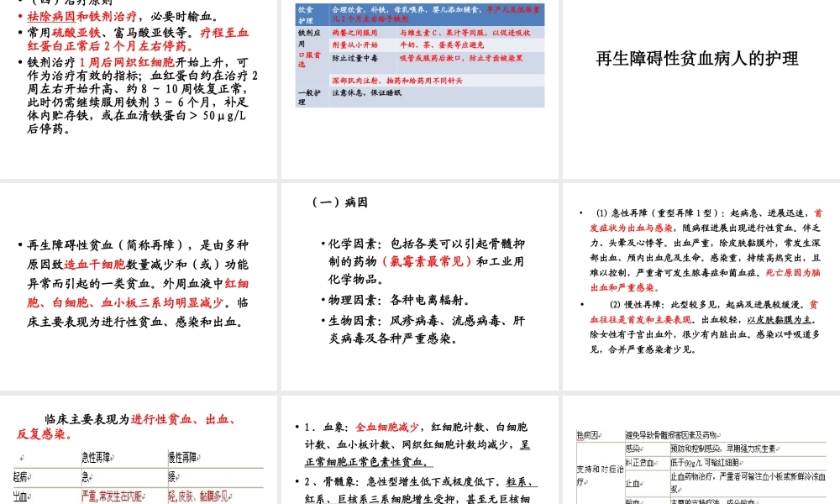Click the title text 再生障碍性贫血病人的护理
Image resolution: width=840 pixels, height=504 pixels.
point(697,59)
